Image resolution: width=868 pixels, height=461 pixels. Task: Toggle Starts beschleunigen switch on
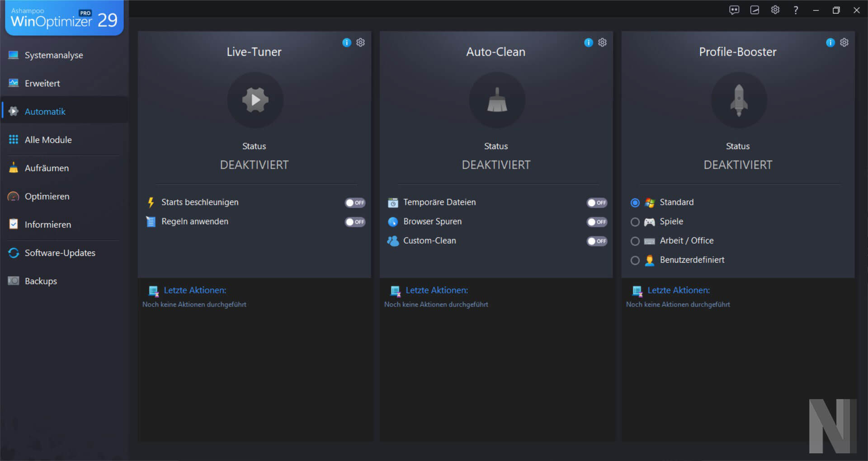[355, 202]
